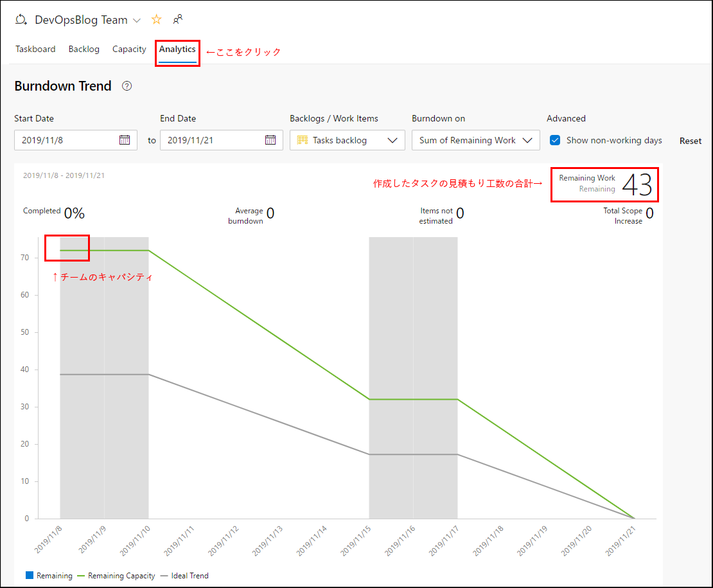Click the Average burndown metric

[251, 215]
